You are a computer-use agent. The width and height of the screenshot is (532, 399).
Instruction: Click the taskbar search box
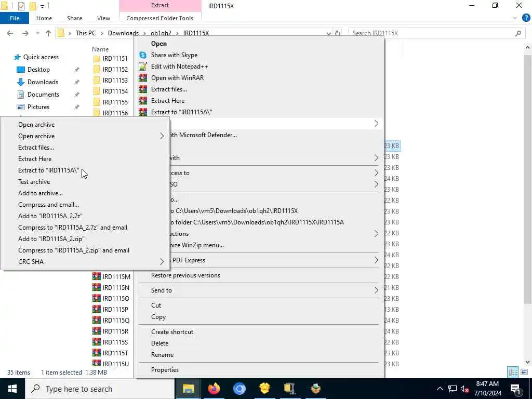click(100, 389)
